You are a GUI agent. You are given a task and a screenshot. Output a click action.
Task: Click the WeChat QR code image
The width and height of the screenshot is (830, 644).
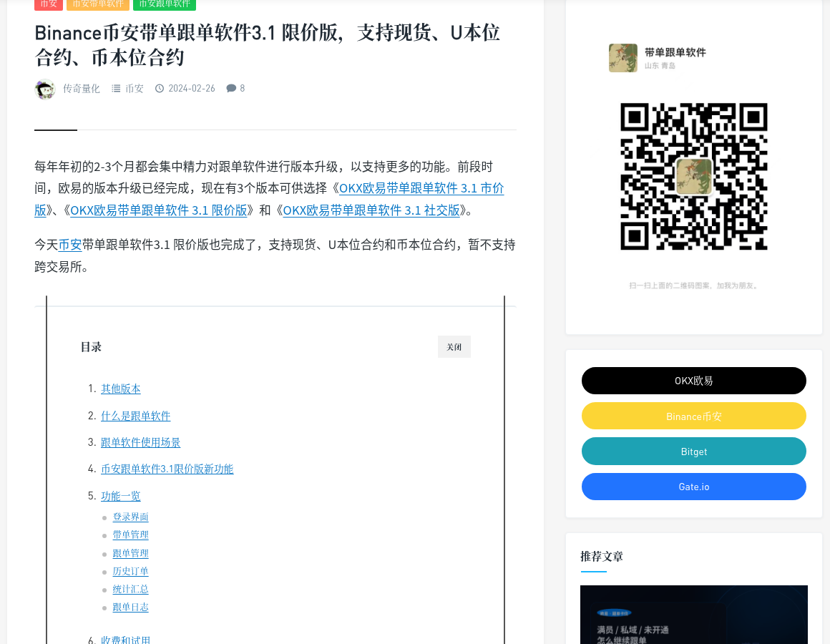point(694,176)
